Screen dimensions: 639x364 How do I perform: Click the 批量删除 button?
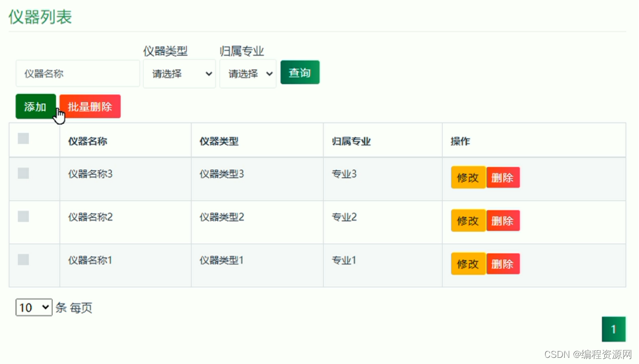pos(90,106)
